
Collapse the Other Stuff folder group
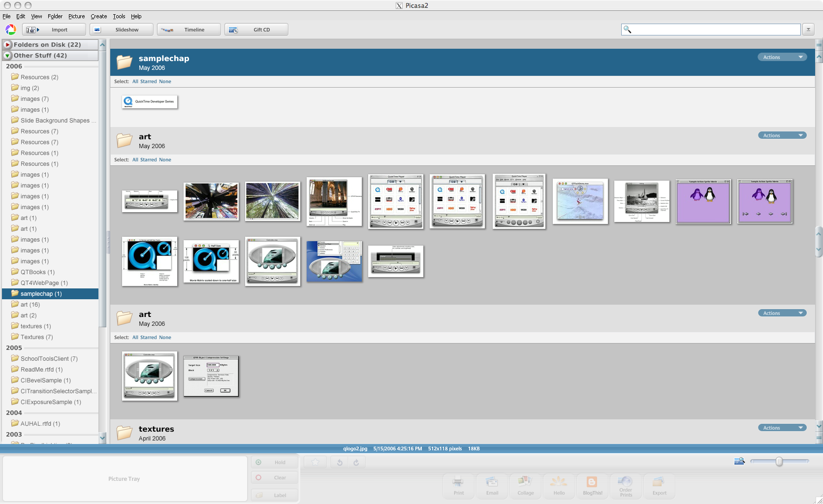7,56
